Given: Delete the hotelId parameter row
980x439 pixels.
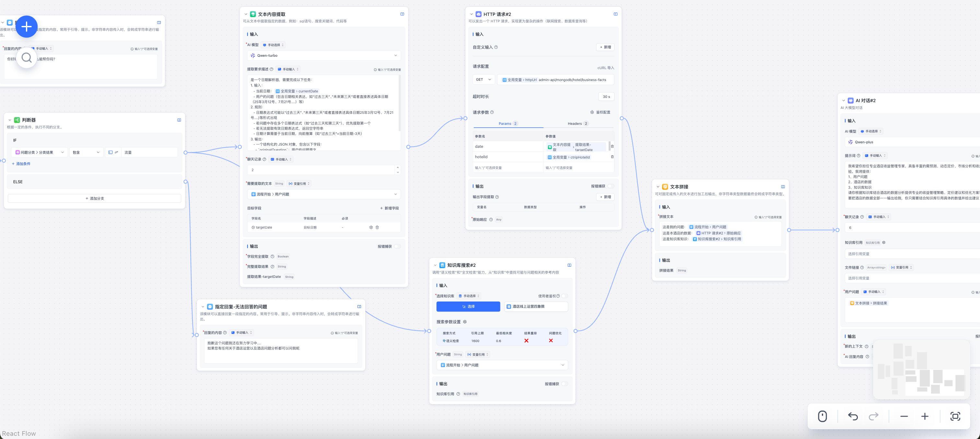Looking at the screenshot, I should pyautogui.click(x=612, y=157).
